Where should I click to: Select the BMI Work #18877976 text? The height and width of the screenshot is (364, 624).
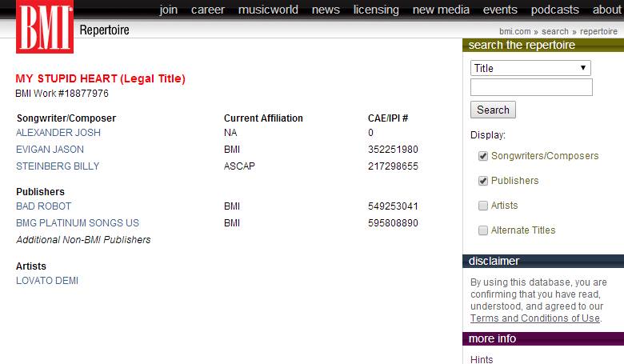tap(62, 94)
